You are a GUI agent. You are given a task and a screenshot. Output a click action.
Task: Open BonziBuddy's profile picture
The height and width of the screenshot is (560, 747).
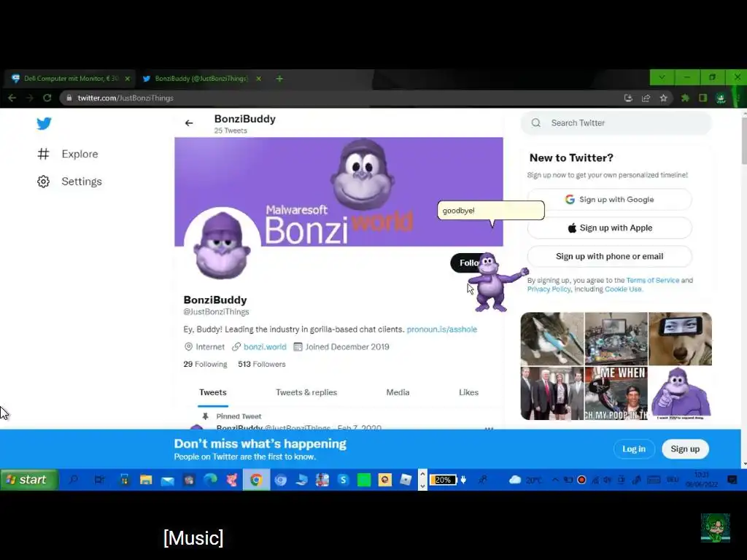click(222, 246)
